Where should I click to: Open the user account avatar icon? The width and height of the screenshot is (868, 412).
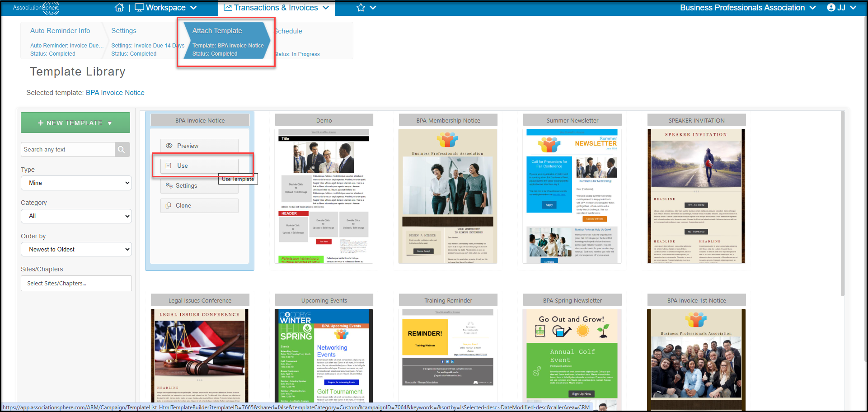click(831, 8)
